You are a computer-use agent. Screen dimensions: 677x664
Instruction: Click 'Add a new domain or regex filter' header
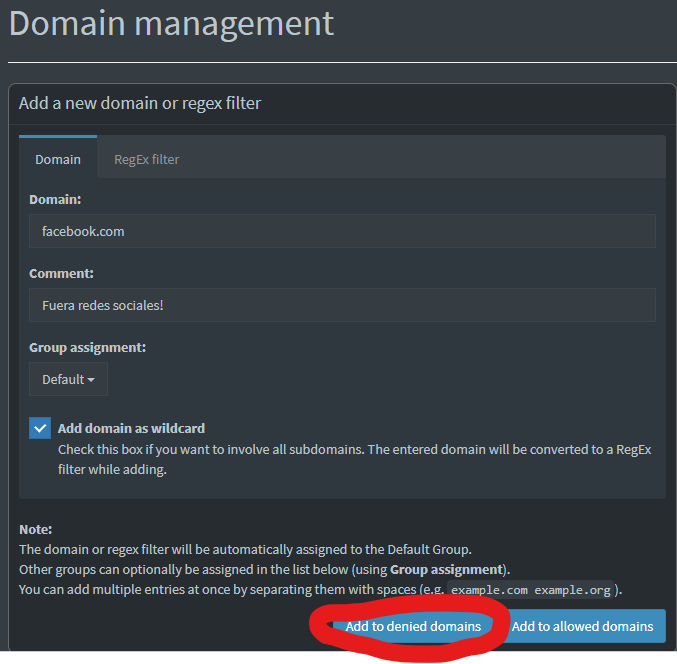point(140,103)
